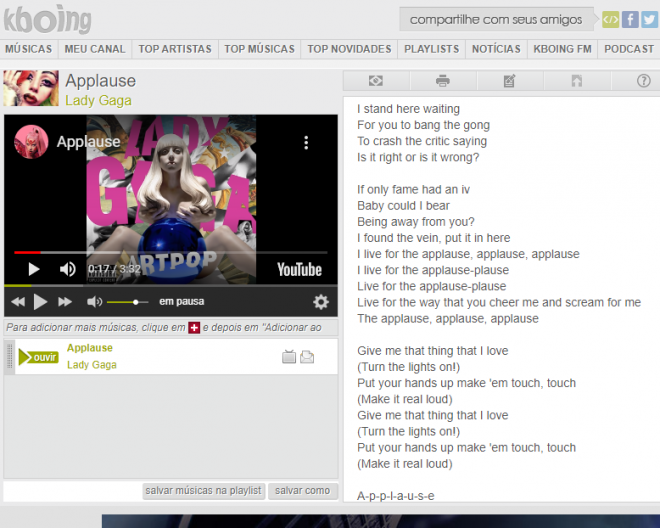660x528 pixels.
Task: Mute Kboing player speaker icon
Action: (x=94, y=301)
